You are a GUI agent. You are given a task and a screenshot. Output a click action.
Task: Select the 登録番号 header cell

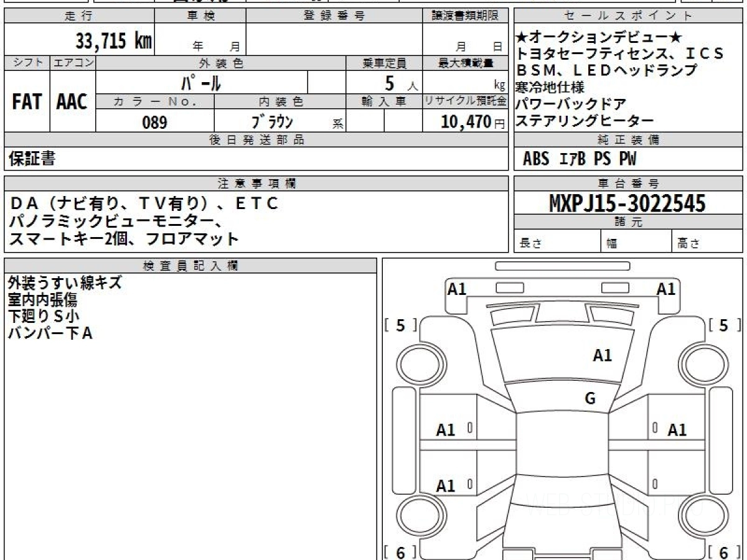coord(334,16)
